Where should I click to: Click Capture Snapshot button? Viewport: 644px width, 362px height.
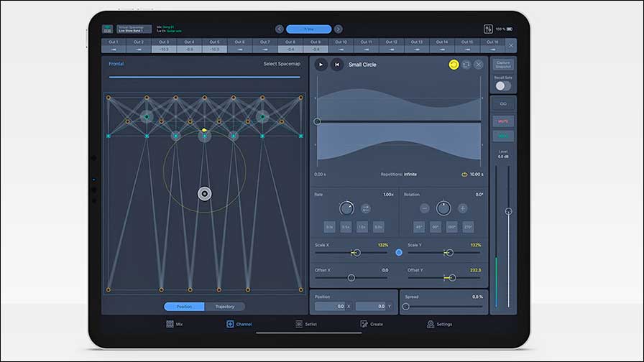(503, 65)
